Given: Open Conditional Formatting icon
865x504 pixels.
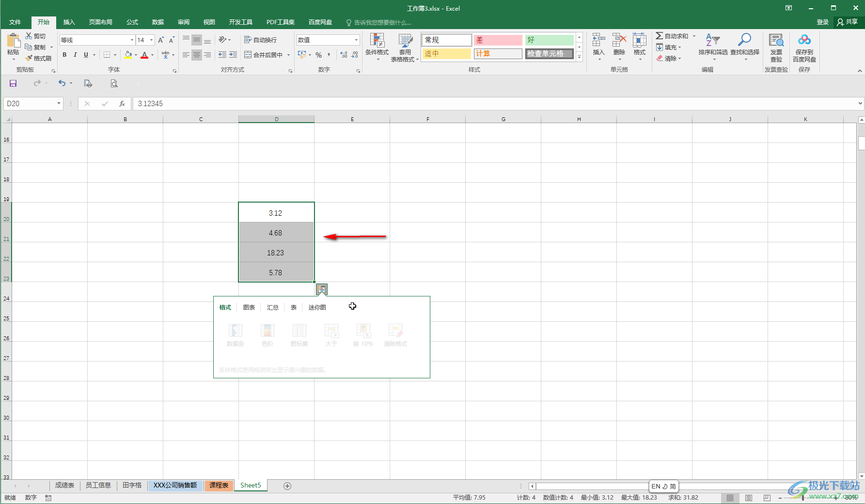Looking at the screenshot, I should click(377, 40).
